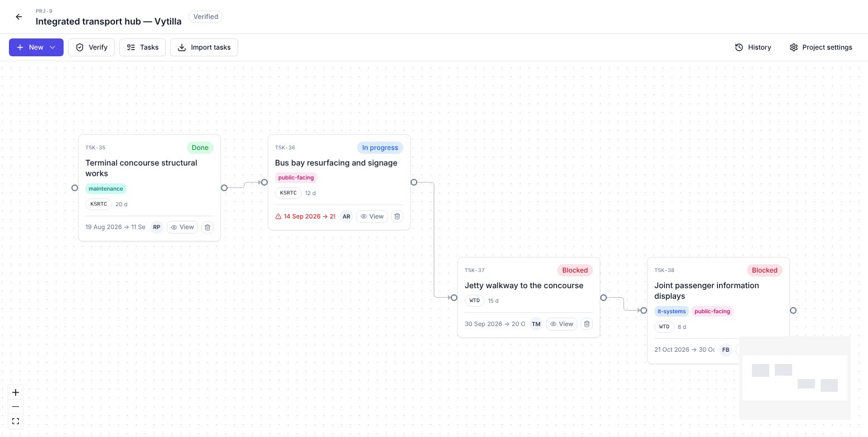Click Import tasks button
Viewport: 868px width, 437px height.
coord(204,47)
